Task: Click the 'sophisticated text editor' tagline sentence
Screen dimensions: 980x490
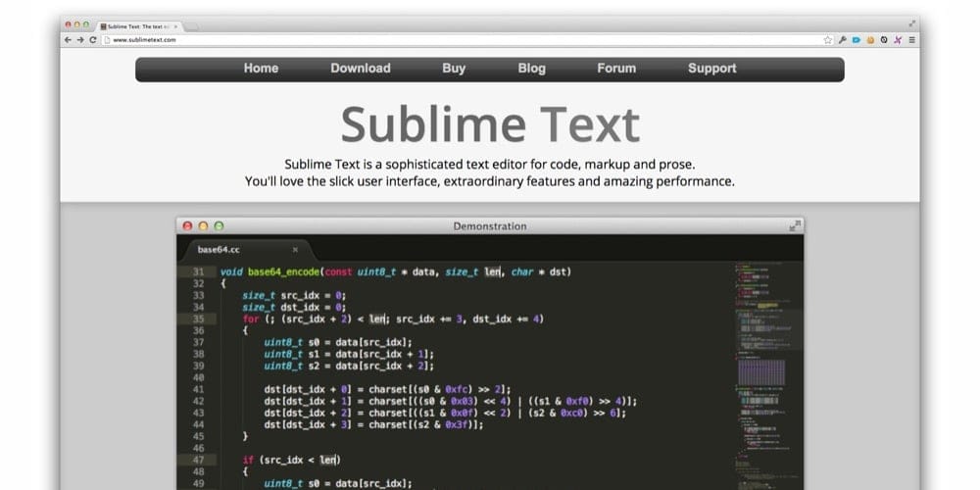Action: (x=490, y=165)
